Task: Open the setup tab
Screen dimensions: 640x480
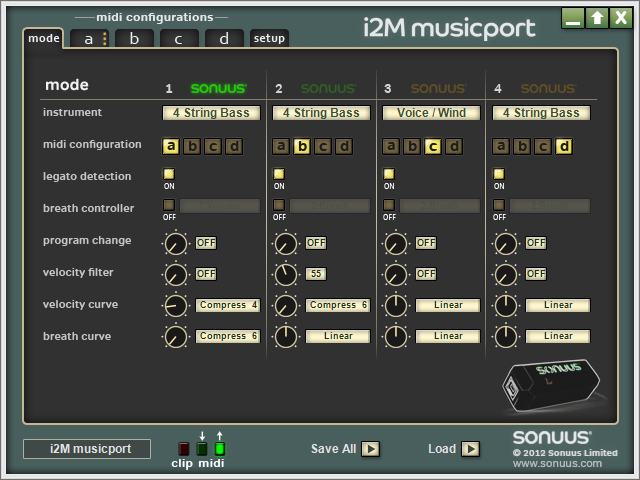Action: (x=269, y=39)
